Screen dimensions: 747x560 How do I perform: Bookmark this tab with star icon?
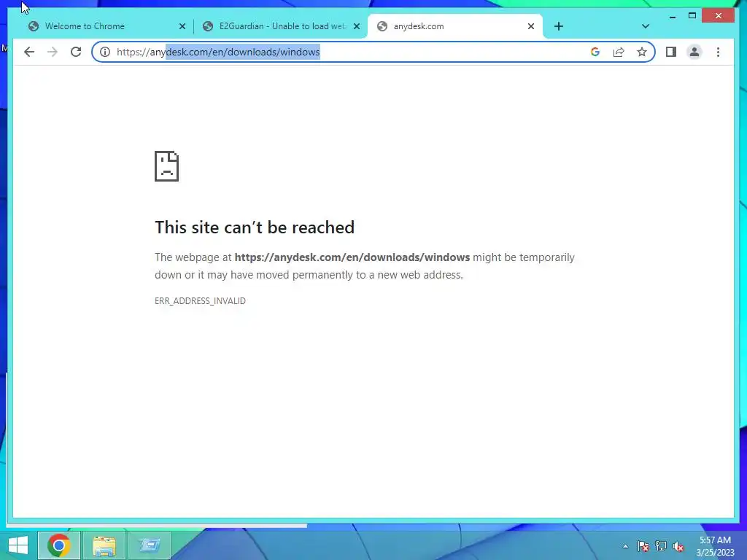pyautogui.click(x=642, y=52)
